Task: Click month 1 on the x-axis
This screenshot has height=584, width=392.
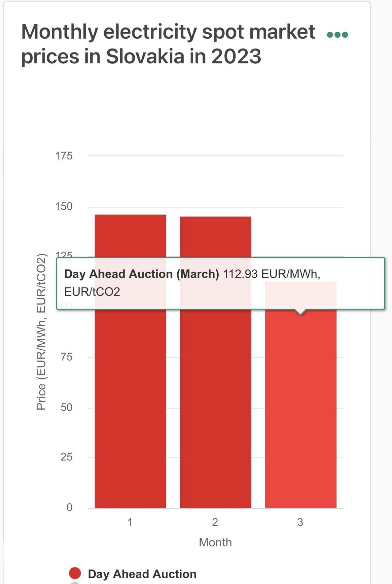Action: pyautogui.click(x=130, y=522)
